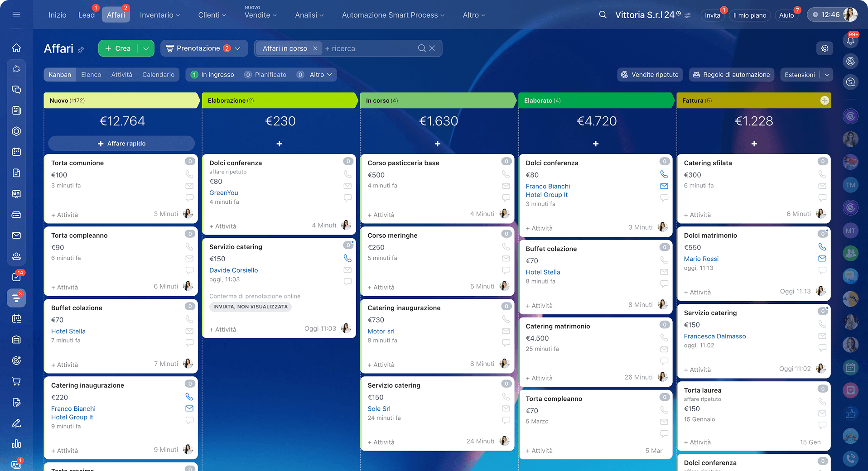Select the Affari tab in the top bar

[x=116, y=15]
